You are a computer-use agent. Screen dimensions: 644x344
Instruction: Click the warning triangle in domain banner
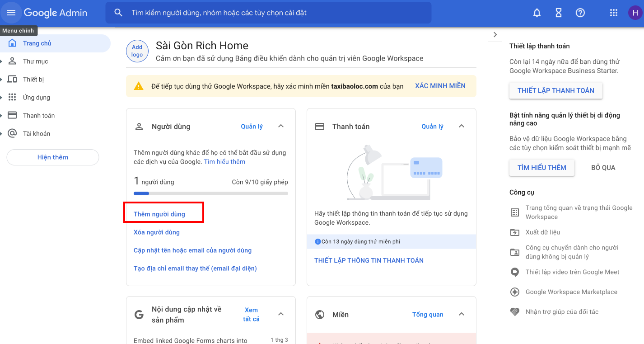coord(139,86)
